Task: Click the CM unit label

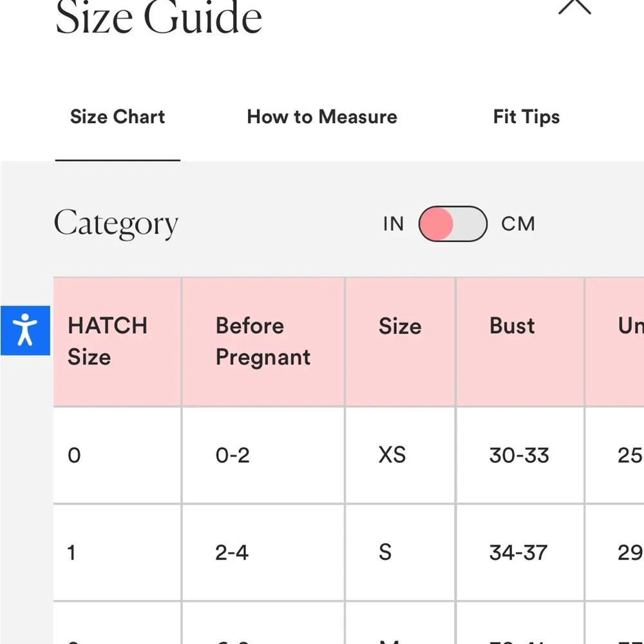Action: click(518, 224)
